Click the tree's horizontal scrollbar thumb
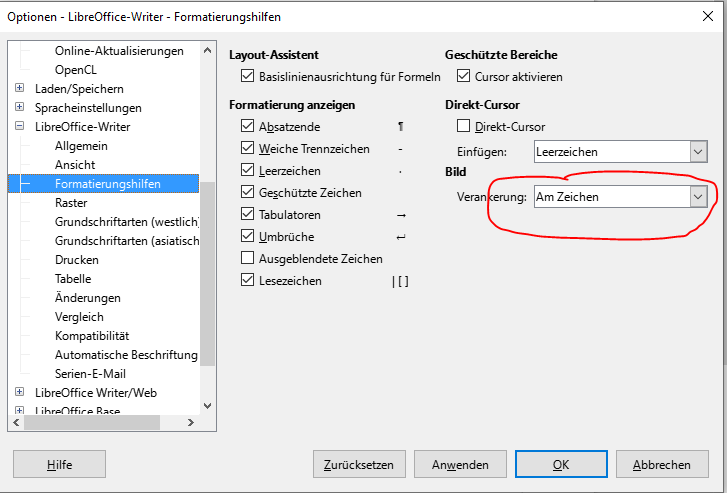Viewport: 727px width, 493px height. [x=92, y=423]
